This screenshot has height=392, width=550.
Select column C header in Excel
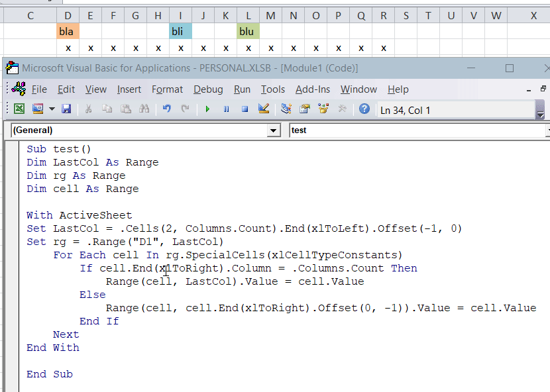pos(30,15)
